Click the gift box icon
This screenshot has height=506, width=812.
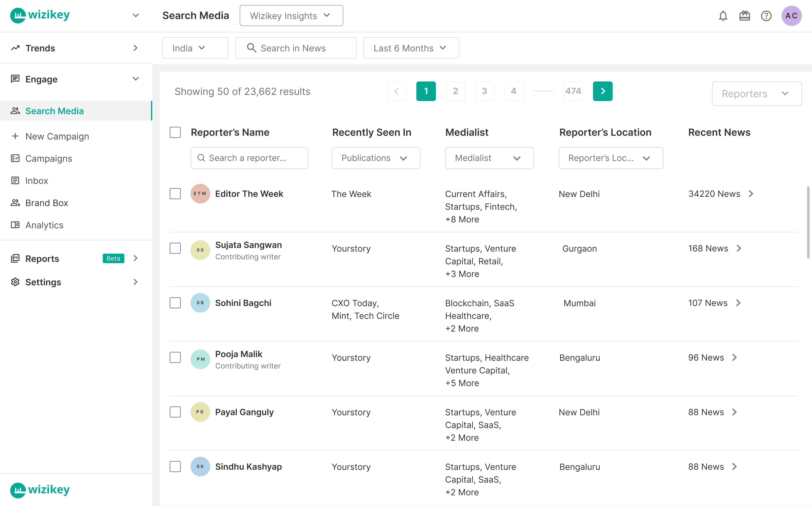click(x=744, y=16)
